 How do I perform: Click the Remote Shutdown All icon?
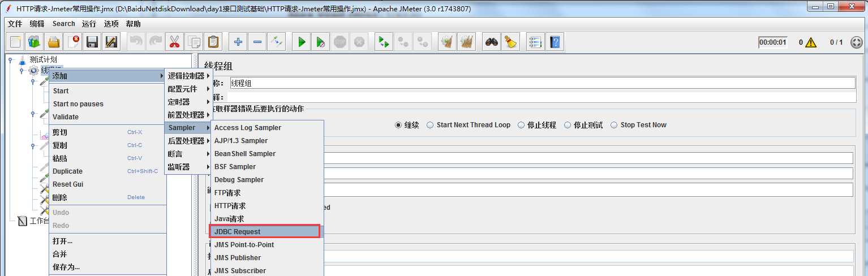(422, 42)
